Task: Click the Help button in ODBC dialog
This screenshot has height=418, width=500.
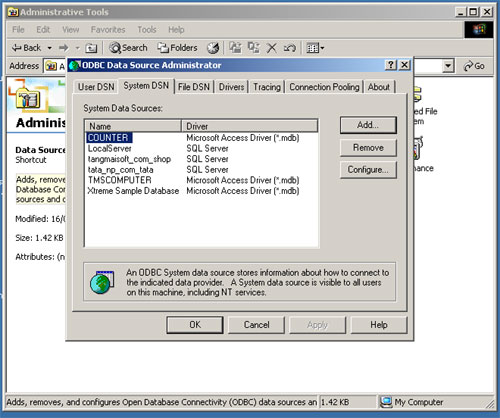Action: (379, 325)
